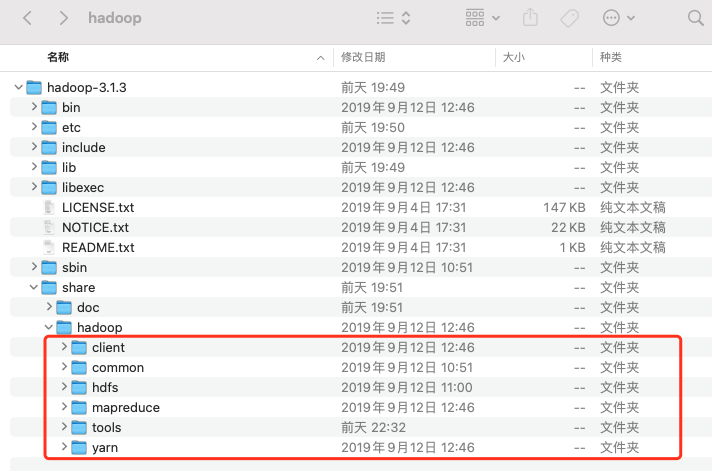Expand the hdfs folder
Image resolution: width=712 pixels, height=471 pixels.
point(64,387)
